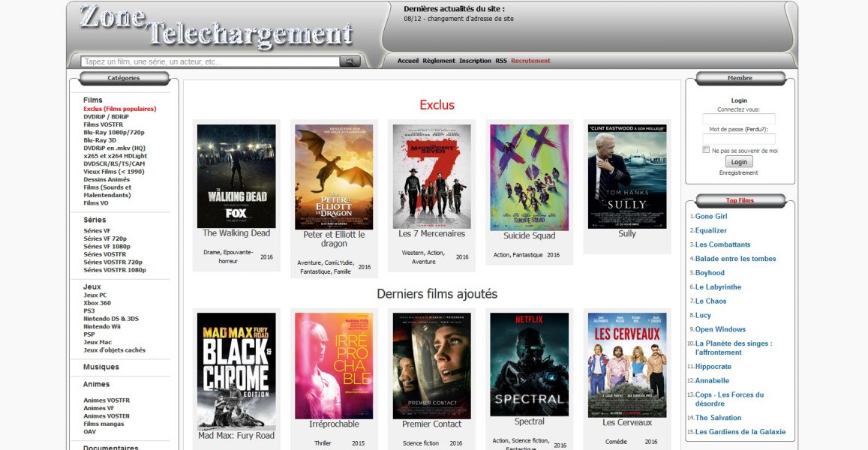Open the Règlement page
The image size is (868, 450).
point(439,61)
